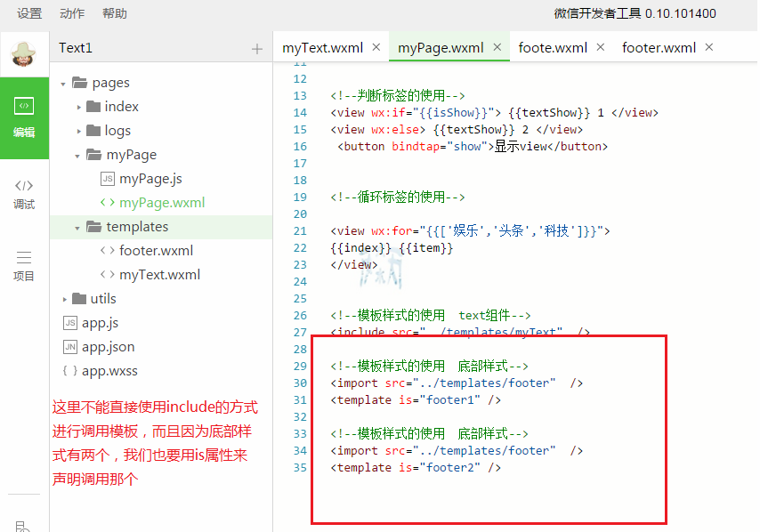Open the 项目 project panel
The width and height of the screenshot is (760, 532).
tap(24, 266)
